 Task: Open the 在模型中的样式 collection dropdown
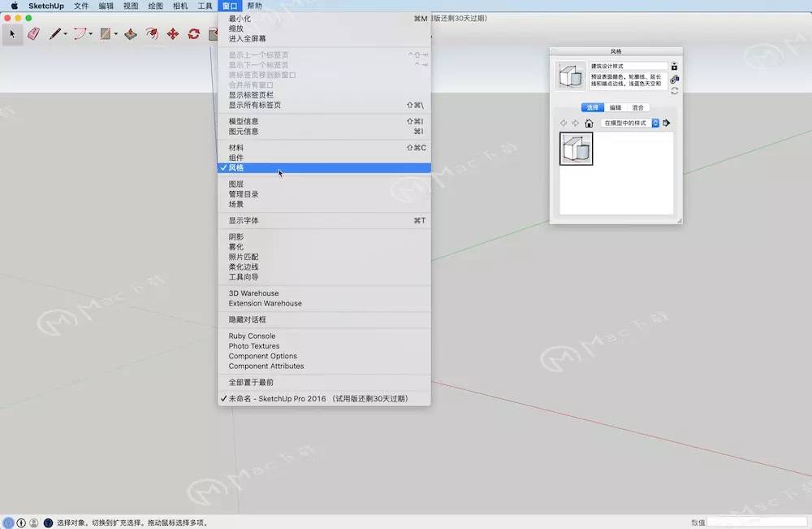click(630, 123)
